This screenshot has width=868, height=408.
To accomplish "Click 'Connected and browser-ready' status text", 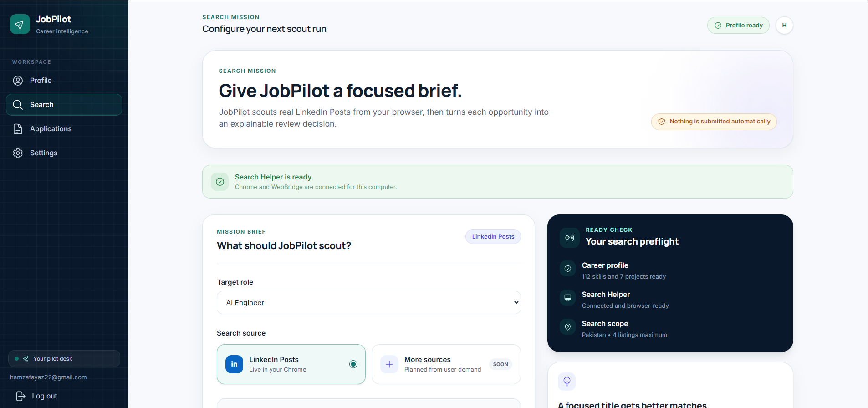I will pyautogui.click(x=625, y=306).
